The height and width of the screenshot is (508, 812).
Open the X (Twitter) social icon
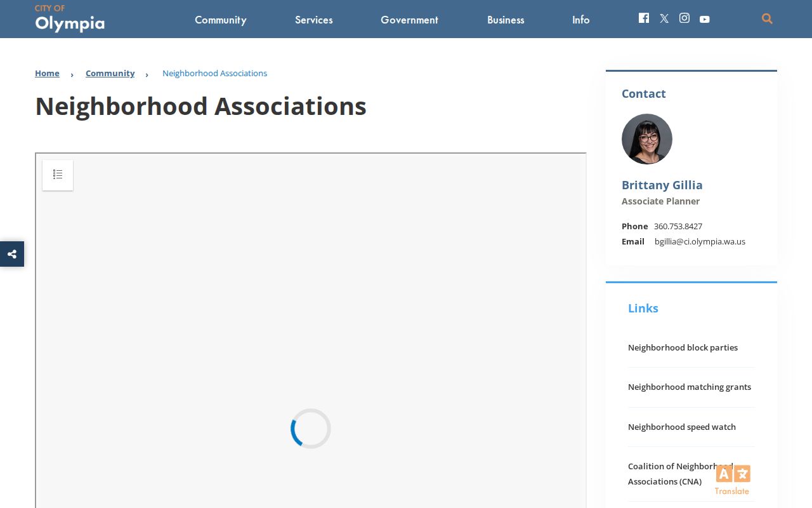click(664, 18)
